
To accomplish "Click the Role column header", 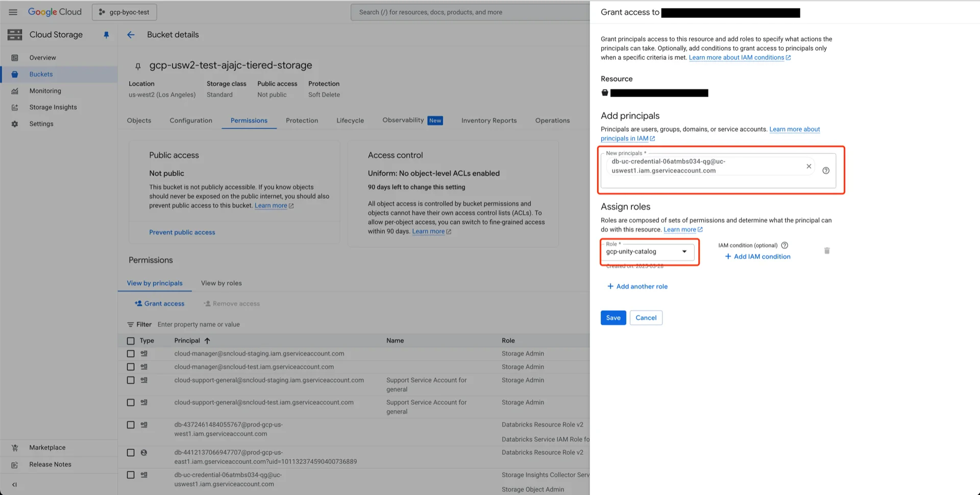I will pos(508,341).
